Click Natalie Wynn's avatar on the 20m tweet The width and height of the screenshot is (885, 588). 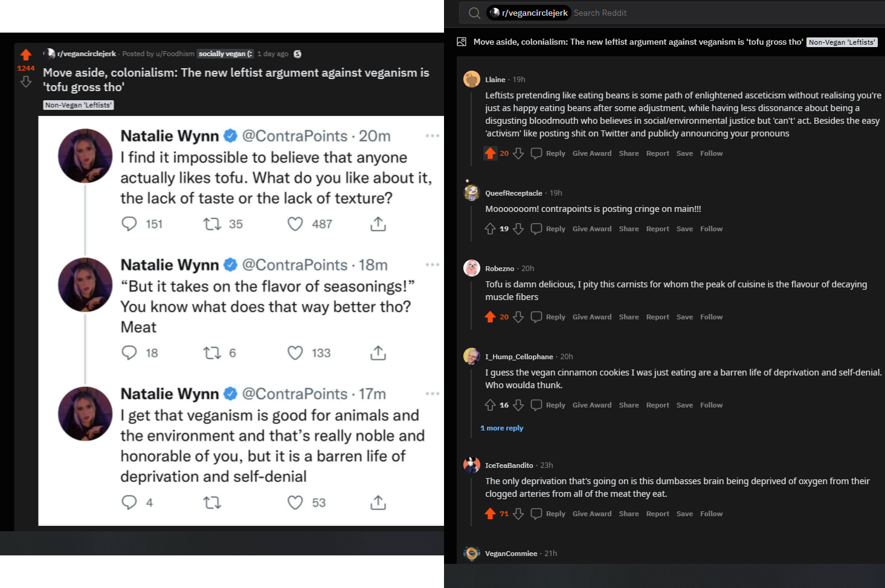[85, 156]
